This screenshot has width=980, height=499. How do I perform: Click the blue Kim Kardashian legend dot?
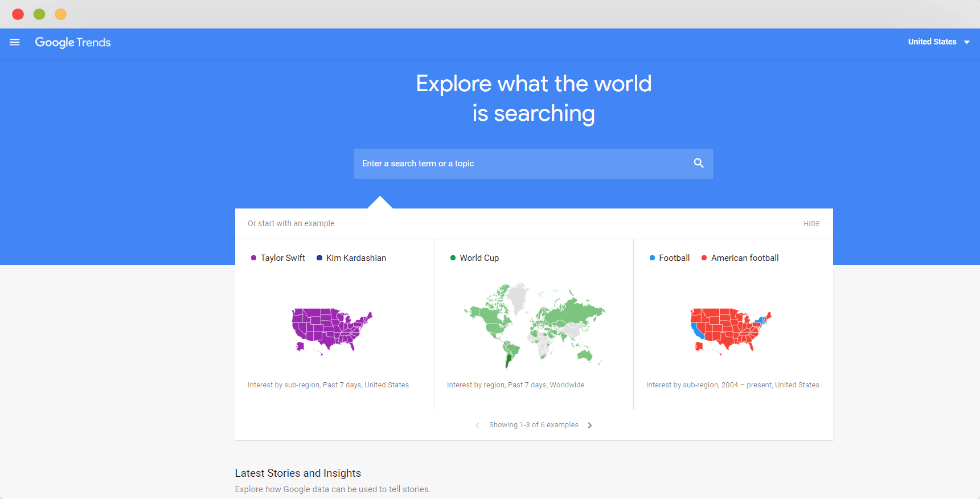319,258
